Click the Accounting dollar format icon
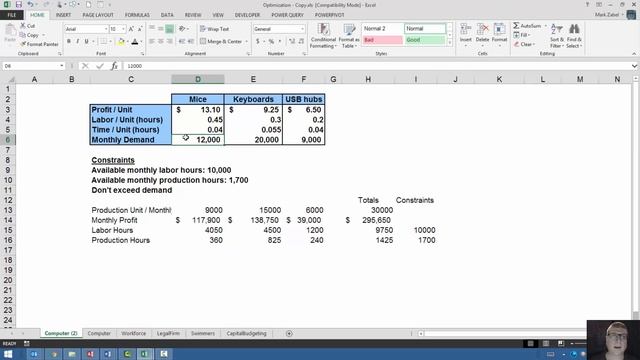This screenshot has height=360, width=640. 258,41
